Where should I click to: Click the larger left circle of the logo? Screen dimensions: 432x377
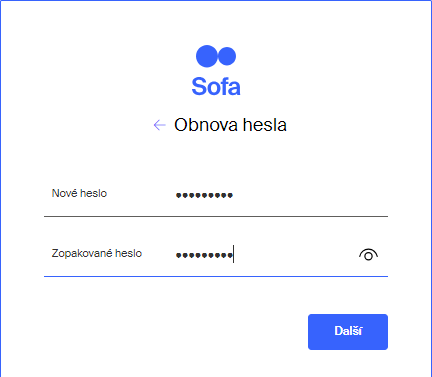tap(207, 56)
